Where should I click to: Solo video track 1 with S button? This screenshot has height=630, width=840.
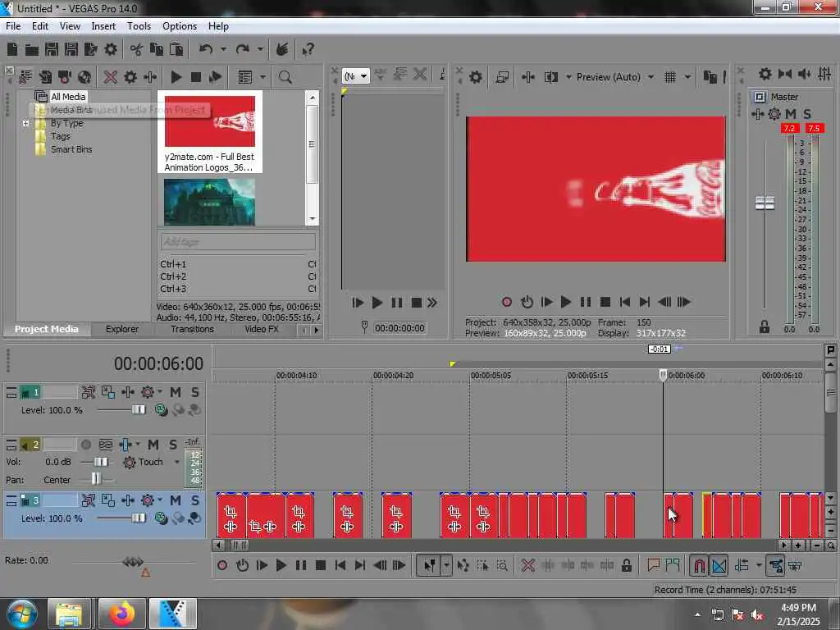[195, 392]
